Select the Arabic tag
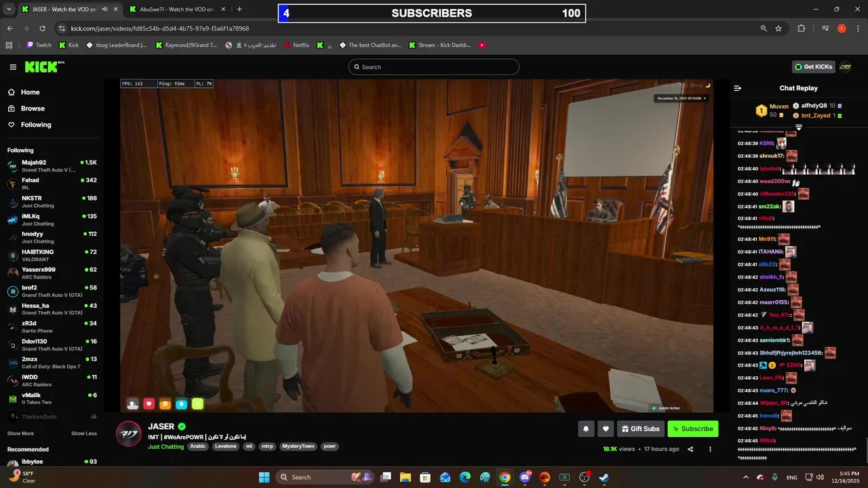Screen dimensions: 868x488 click(197, 447)
